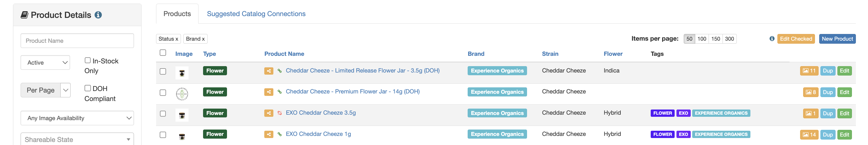Viewport: 868px width, 145px height.
Task: Click share icon for EXO Cheddar Cheeze 3.5g
Action: (x=269, y=113)
